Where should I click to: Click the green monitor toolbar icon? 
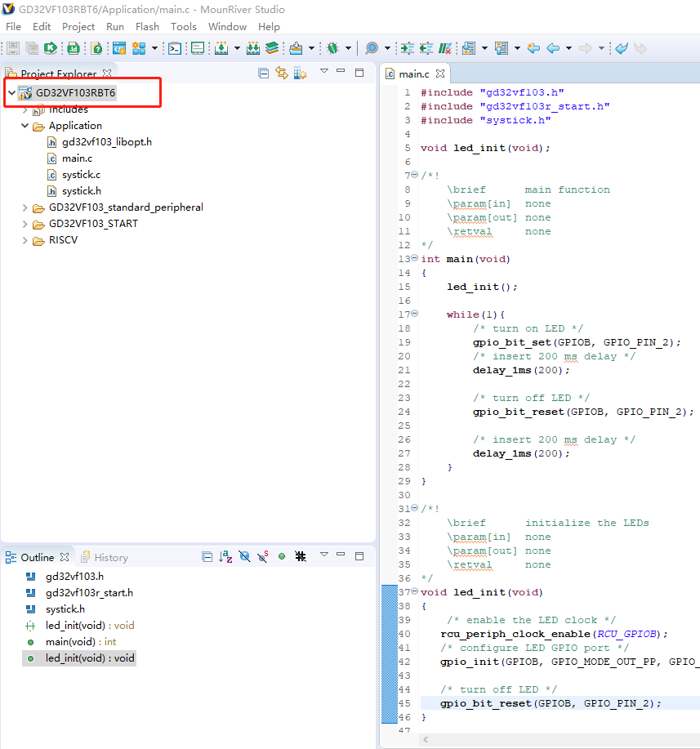(x=198, y=48)
